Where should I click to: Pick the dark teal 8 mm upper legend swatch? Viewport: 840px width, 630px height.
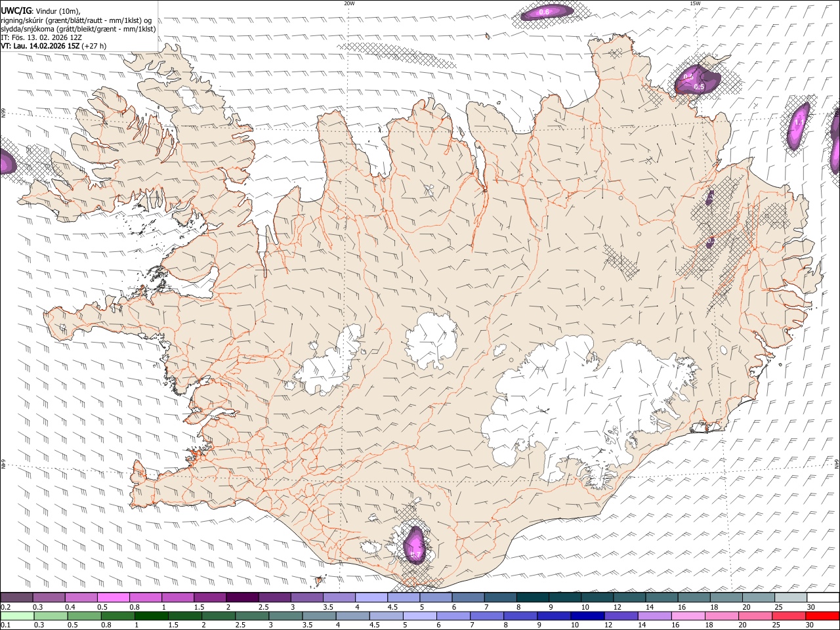pyautogui.click(x=532, y=597)
